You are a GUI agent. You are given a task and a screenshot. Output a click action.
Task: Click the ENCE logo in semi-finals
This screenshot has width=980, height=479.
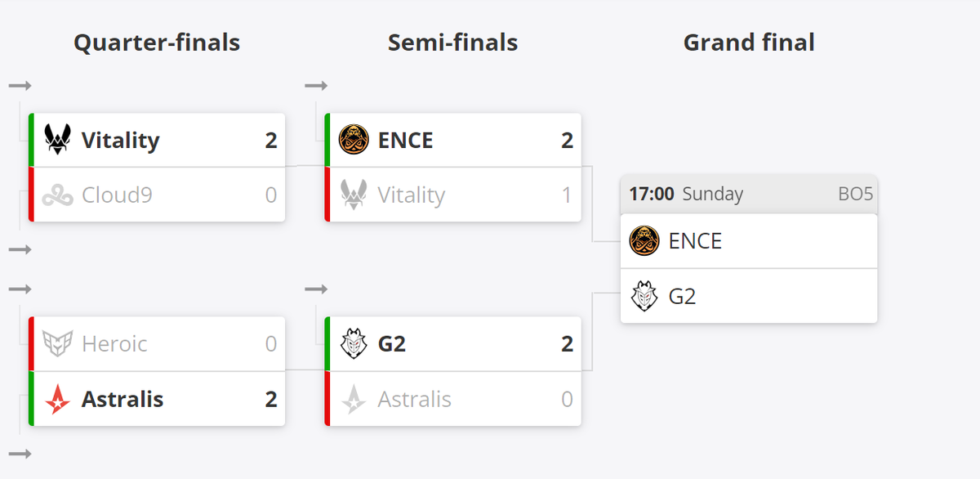point(354,140)
